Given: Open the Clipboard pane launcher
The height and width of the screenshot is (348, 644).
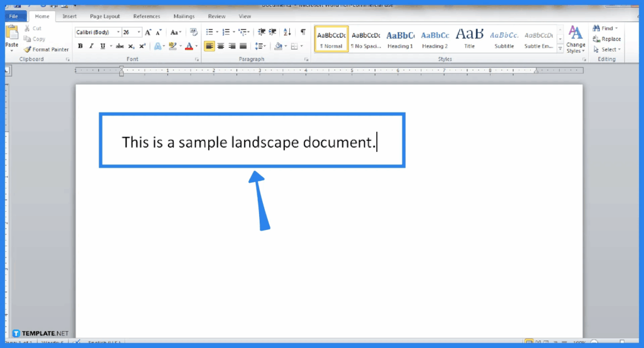Looking at the screenshot, I should (x=68, y=60).
